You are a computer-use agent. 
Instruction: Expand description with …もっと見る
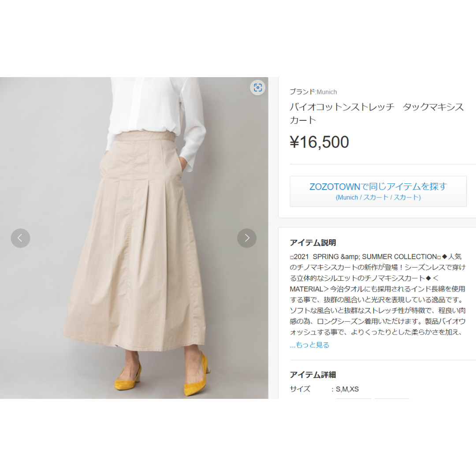(x=309, y=345)
